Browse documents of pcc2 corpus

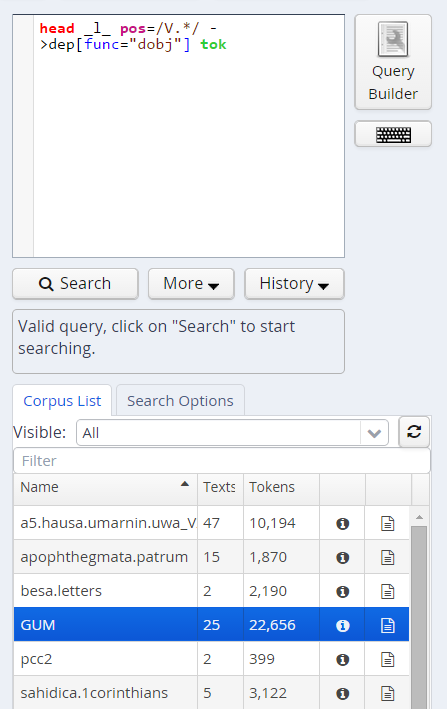tap(387, 659)
